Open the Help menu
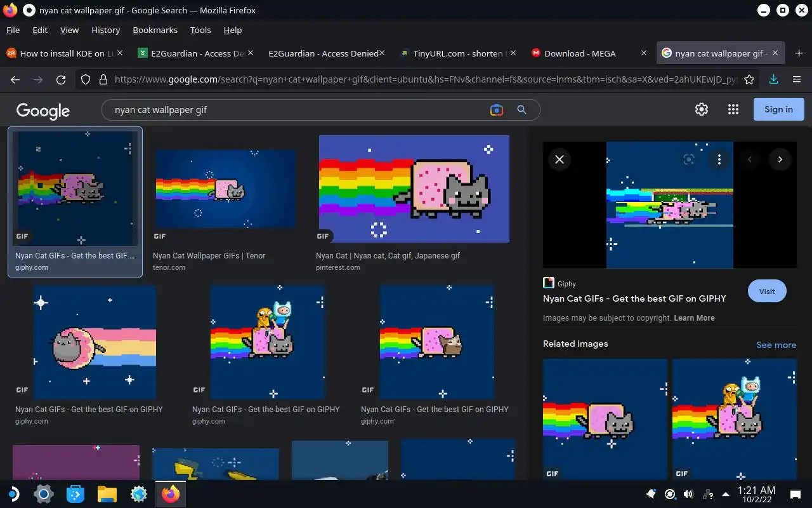The image size is (812, 508). click(233, 30)
